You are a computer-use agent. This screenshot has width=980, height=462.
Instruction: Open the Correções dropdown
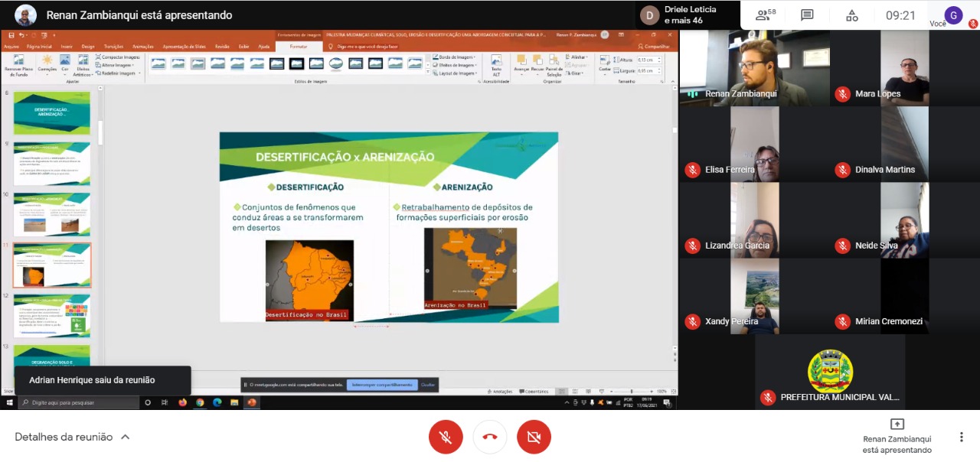47,64
